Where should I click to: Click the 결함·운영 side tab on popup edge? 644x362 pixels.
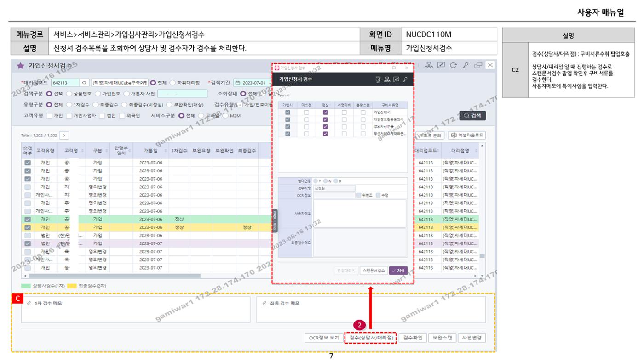(275, 221)
